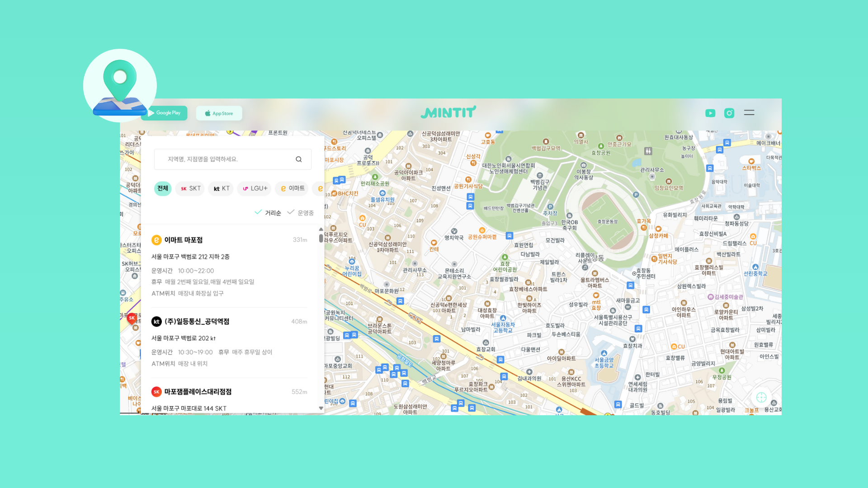Click the 임정요인묘역 landmark icon

click(668, 182)
